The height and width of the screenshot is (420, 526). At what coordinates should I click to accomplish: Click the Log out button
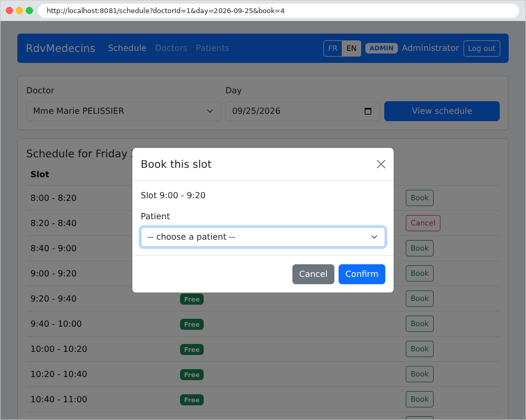[482, 48]
